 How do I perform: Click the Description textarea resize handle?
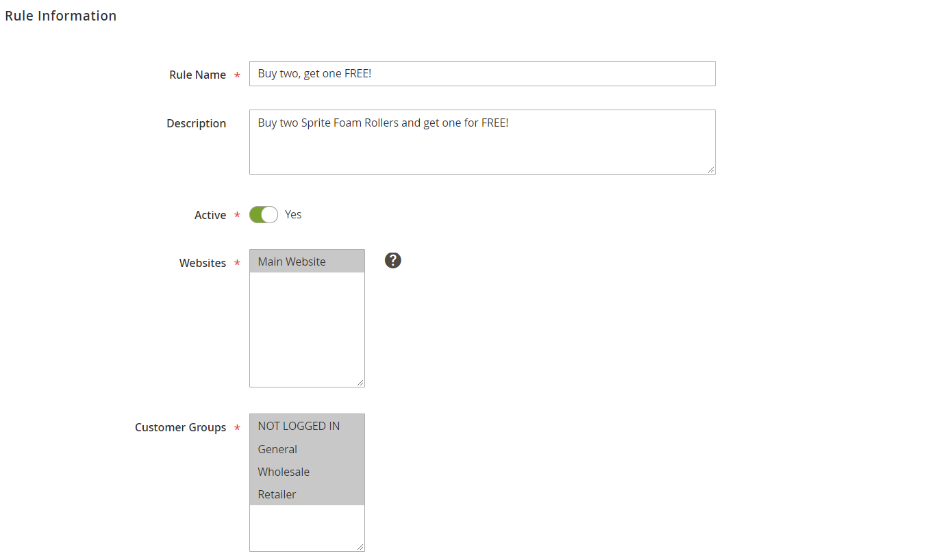[x=711, y=170]
